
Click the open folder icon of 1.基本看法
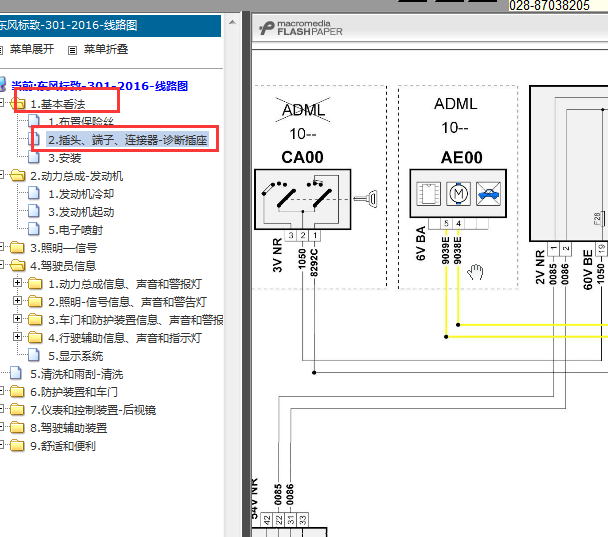click(18, 104)
